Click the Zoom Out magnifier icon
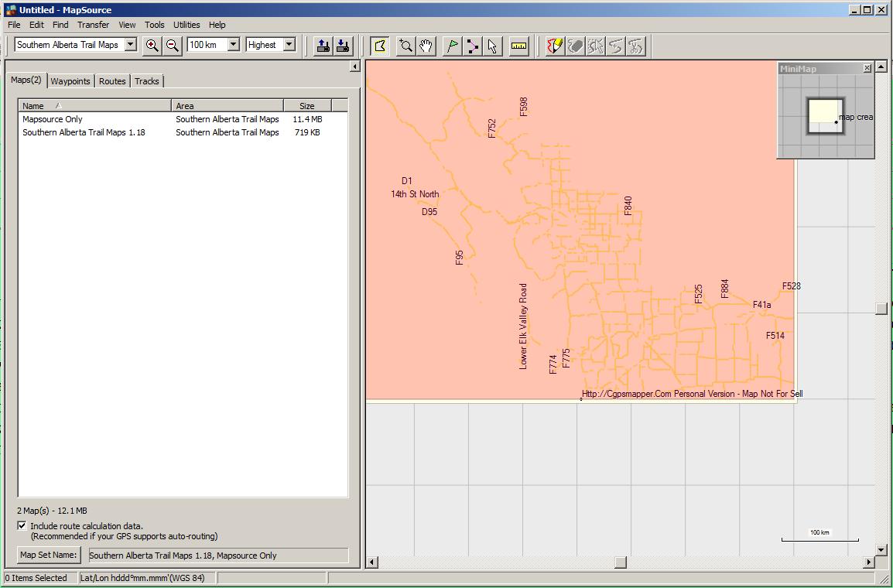This screenshot has width=893, height=588. point(173,46)
